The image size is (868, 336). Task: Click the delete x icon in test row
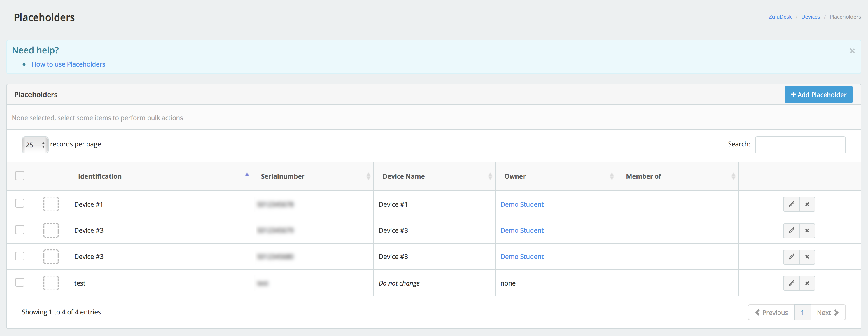coord(807,283)
